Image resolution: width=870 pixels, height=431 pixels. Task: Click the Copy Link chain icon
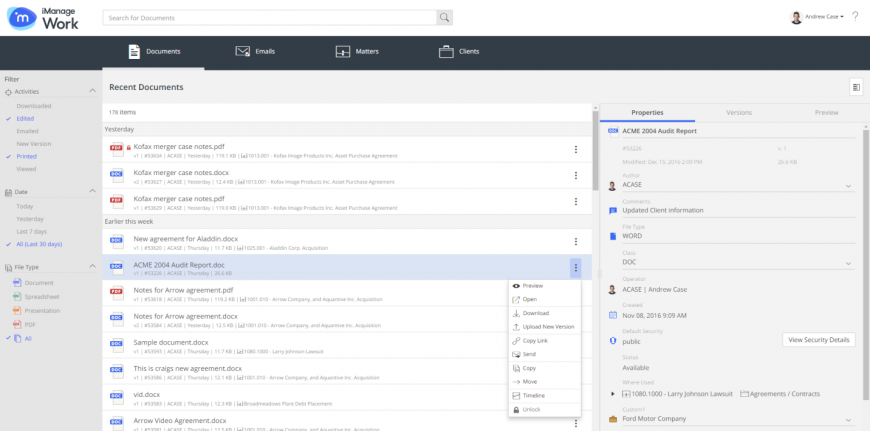tap(516, 341)
